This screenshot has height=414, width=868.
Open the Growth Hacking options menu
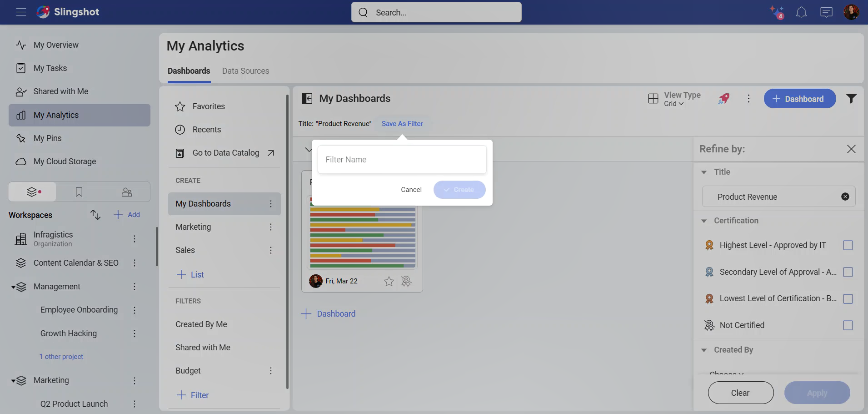point(135,333)
